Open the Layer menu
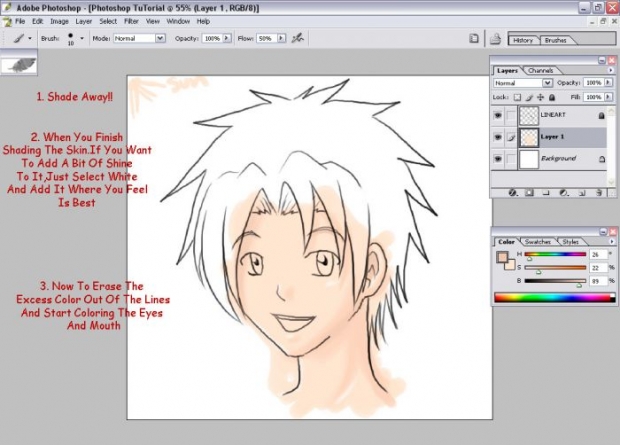This screenshot has width=620, height=445. tap(83, 21)
